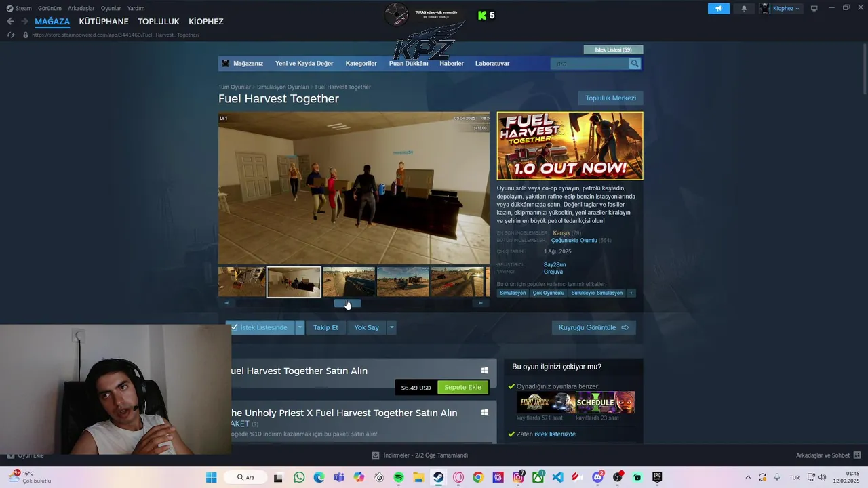
Task: Click the Simülasyon tag
Action: coord(513,293)
